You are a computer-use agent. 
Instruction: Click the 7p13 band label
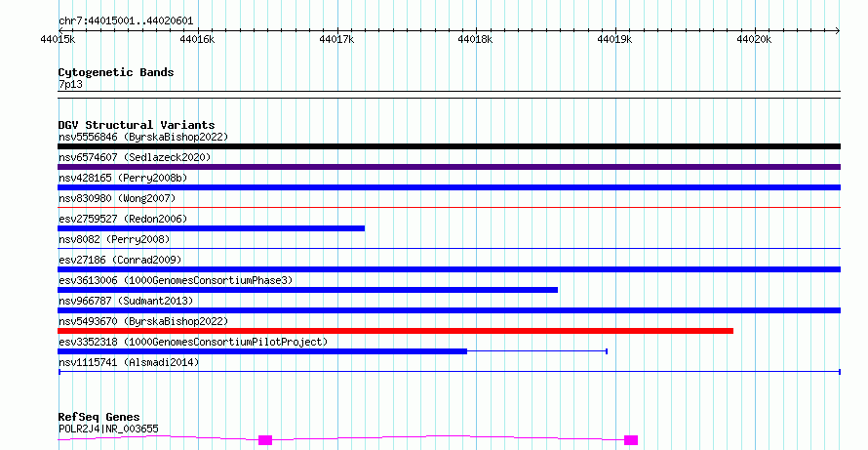coord(70,84)
